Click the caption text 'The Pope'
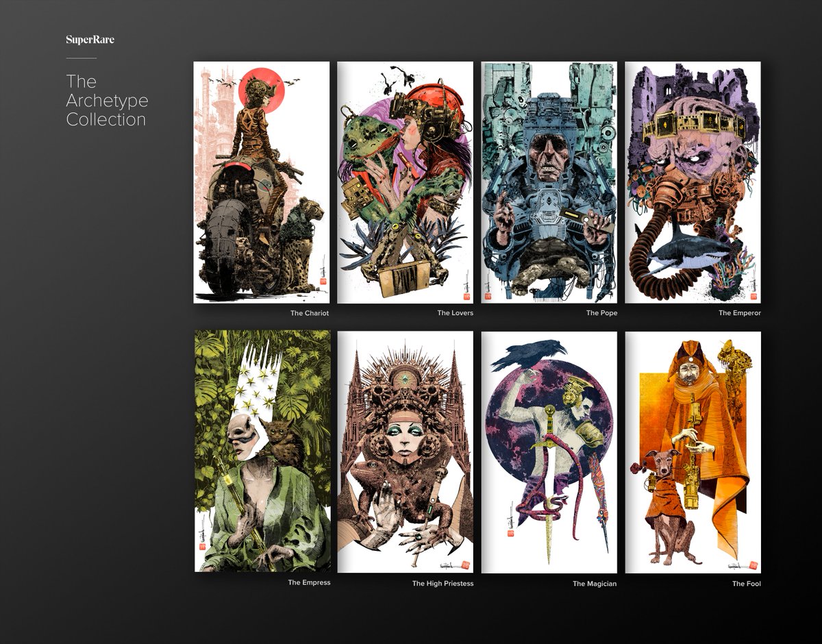 click(601, 313)
